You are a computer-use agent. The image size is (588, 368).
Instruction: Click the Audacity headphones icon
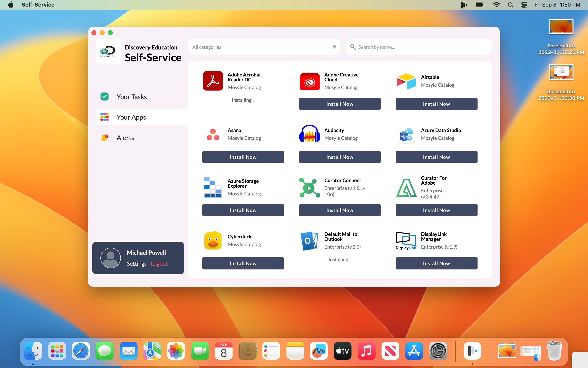coord(310,134)
